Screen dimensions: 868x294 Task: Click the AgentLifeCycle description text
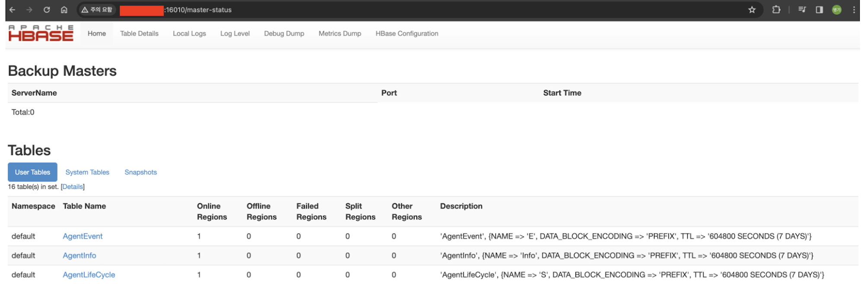(x=632, y=275)
